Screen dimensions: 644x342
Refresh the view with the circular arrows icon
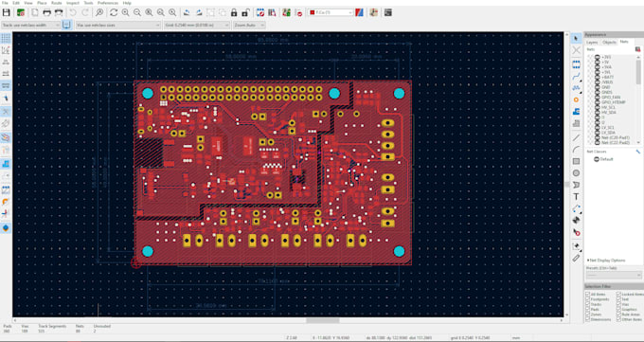click(114, 12)
